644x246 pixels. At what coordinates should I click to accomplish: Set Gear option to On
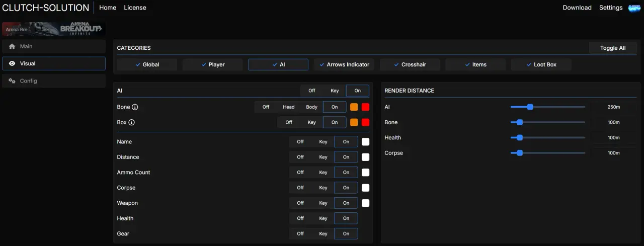[x=346, y=233]
